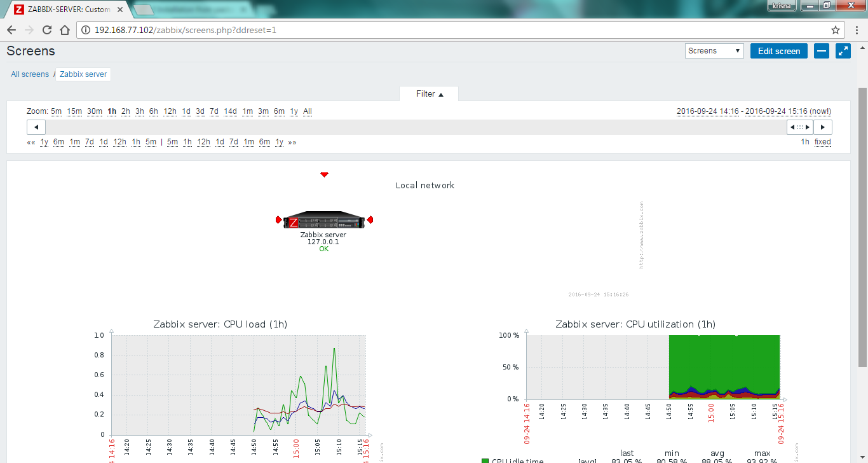Select the ZABBIX-SERVER browser tab

coord(69,10)
